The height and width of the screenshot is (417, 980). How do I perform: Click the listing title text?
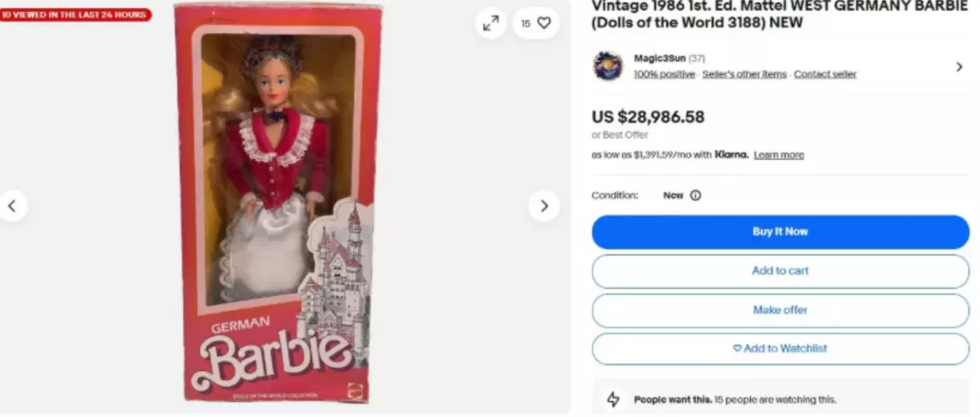pos(779,15)
